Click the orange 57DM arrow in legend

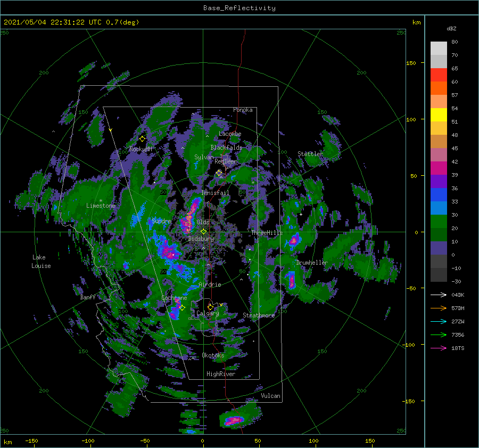pyautogui.click(x=439, y=308)
